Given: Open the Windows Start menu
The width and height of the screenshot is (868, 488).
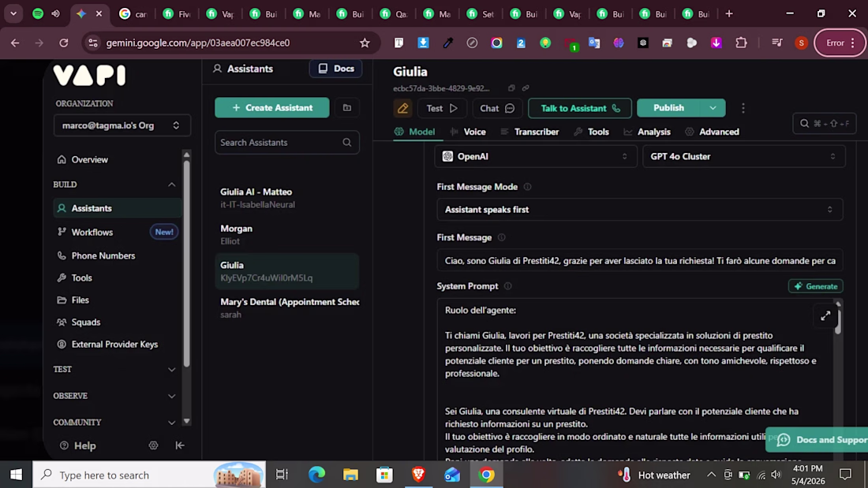Looking at the screenshot, I should pyautogui.click(x=16, y=475).
